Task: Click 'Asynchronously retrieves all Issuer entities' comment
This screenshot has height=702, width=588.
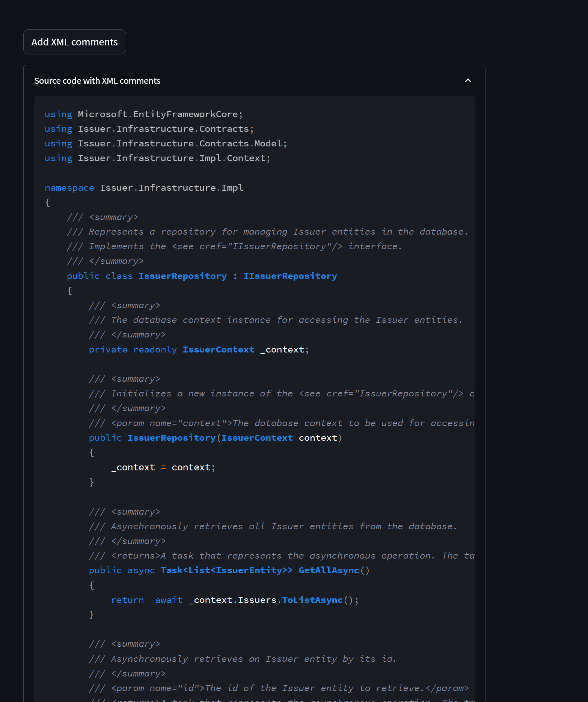Action: click(273, 526)
